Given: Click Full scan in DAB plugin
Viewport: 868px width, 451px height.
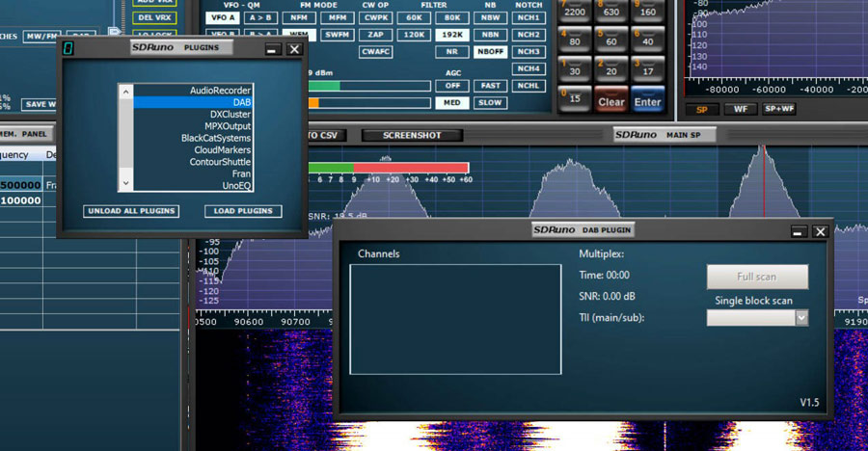Looking at the screenshot, I should click(x=757, y=277).
